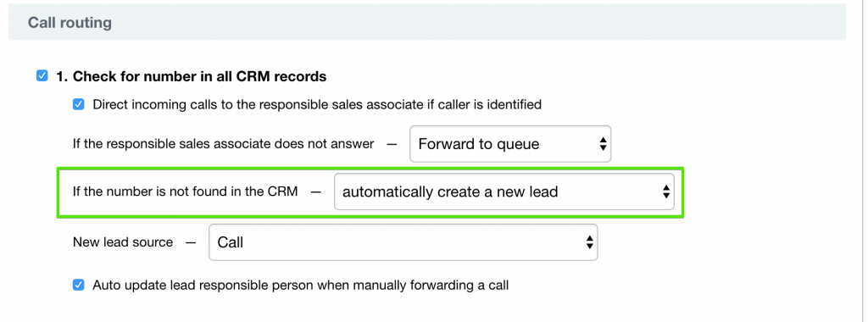This screenshot has width=868, height=322.
Task: Click up arrow on Forward to queue selector
Action: click(603, 141)
